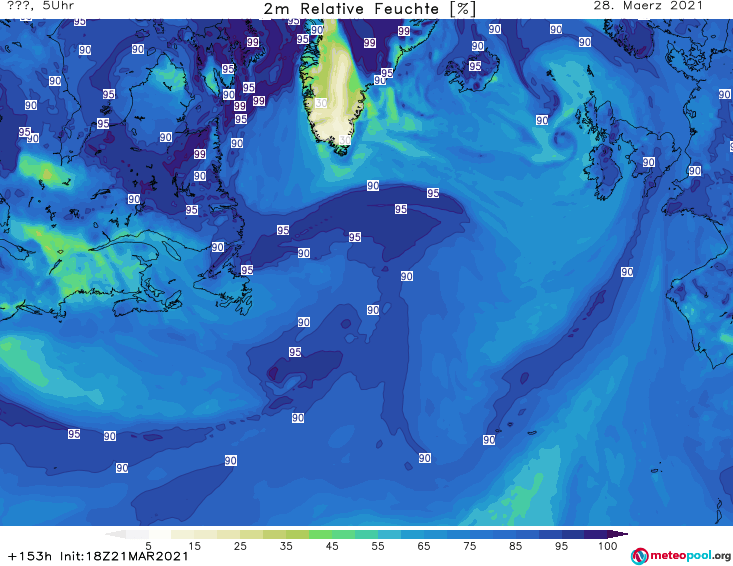Screen dimensions: 733x566
Task: Open the meteopool.org logo link
Action: point(681,556)
